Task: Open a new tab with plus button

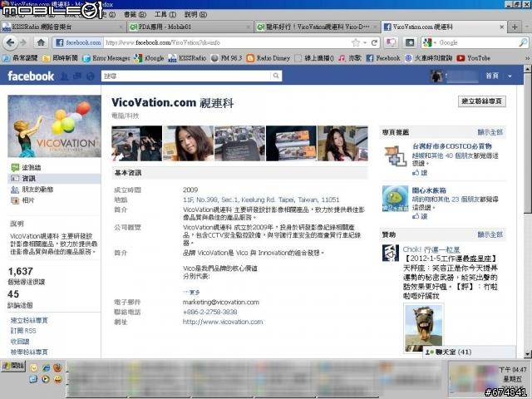Action: 515,27
